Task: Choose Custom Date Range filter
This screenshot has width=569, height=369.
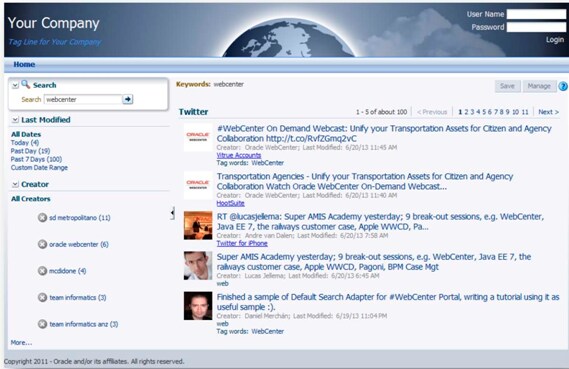Action: point(39,168)
